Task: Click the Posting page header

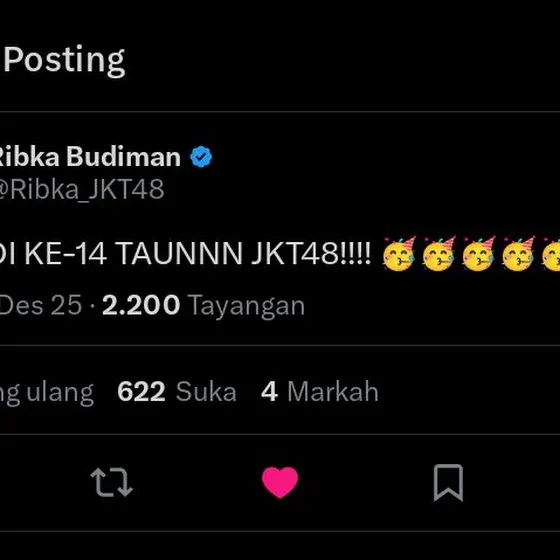Action: pyautogui.click(x=64, y=60)
